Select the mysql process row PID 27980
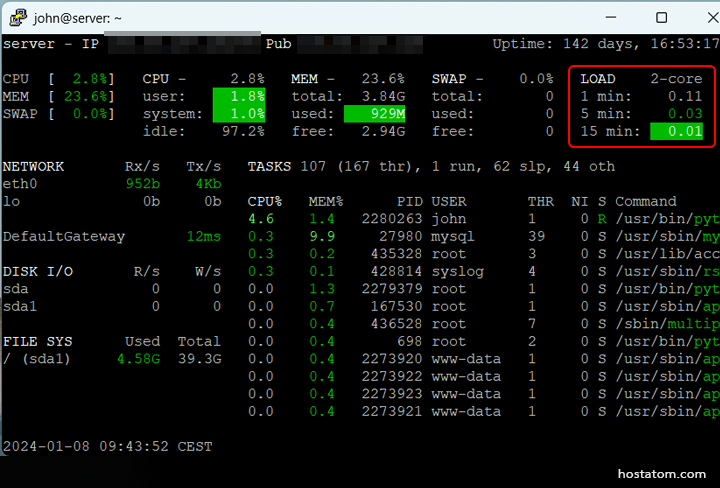This screenshot has height=488, width=720. pos(397,236)
